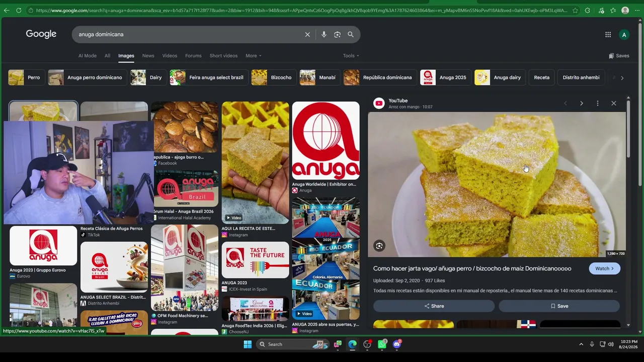644x362 pixels.
Task: Open the taskbar clock and date
Action: pos(629,344)
